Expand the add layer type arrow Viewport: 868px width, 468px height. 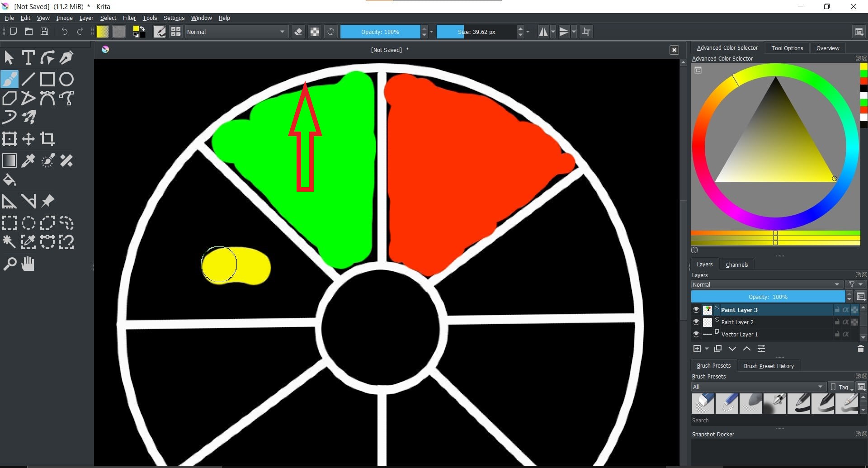[x=707, y=349]
